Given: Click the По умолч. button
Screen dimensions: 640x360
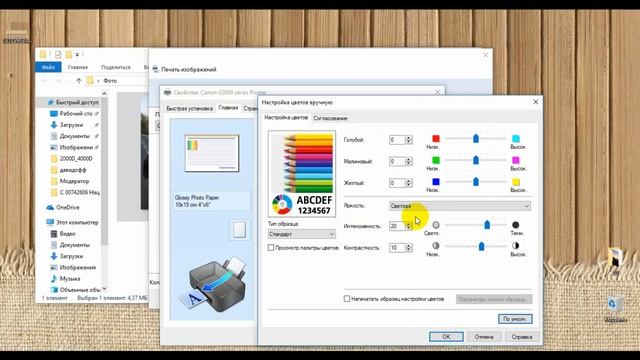Looking at the screenshot, I should (515, 319).
